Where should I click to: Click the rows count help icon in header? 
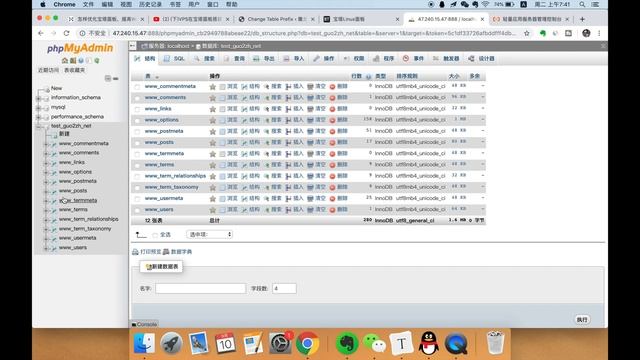pos(368,76)
